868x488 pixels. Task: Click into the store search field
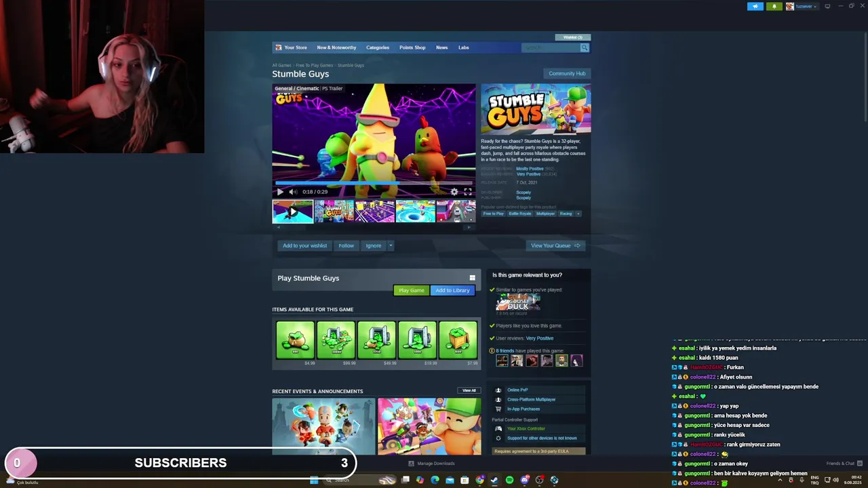(551, 47)
